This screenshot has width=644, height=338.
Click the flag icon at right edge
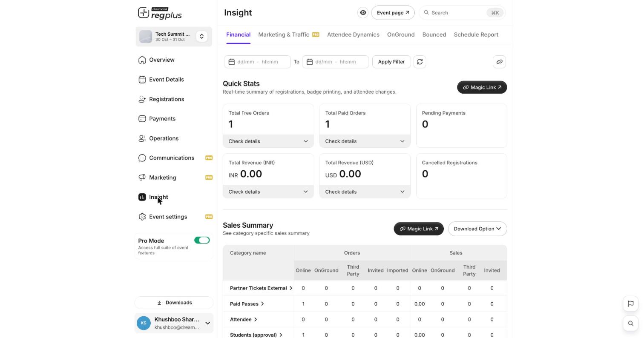[630, 304]
